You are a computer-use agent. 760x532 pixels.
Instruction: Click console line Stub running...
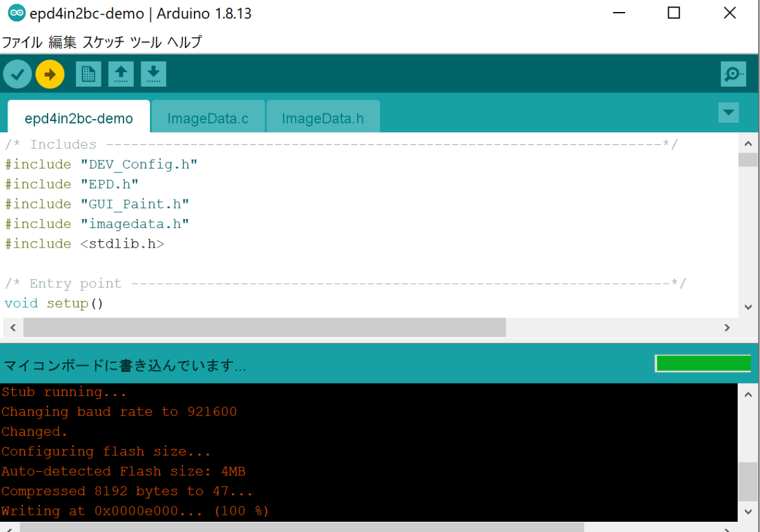click(x=64, y=392)
